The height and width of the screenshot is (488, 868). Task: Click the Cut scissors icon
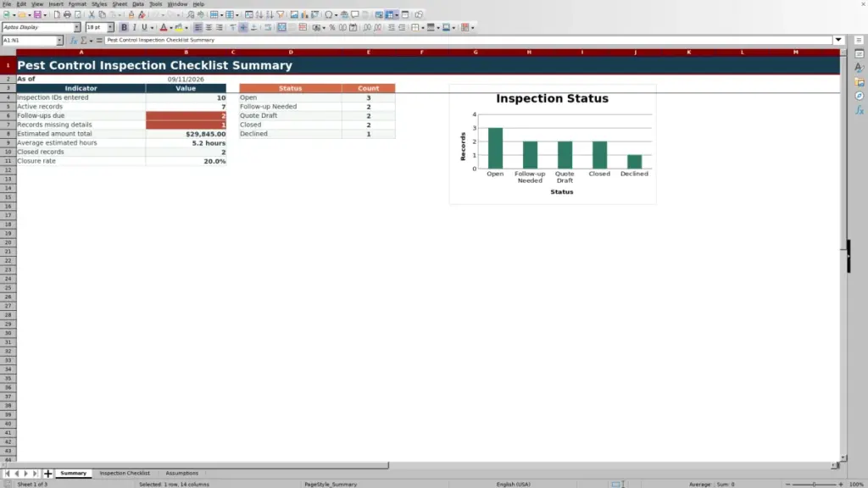(x=92, y=14)
